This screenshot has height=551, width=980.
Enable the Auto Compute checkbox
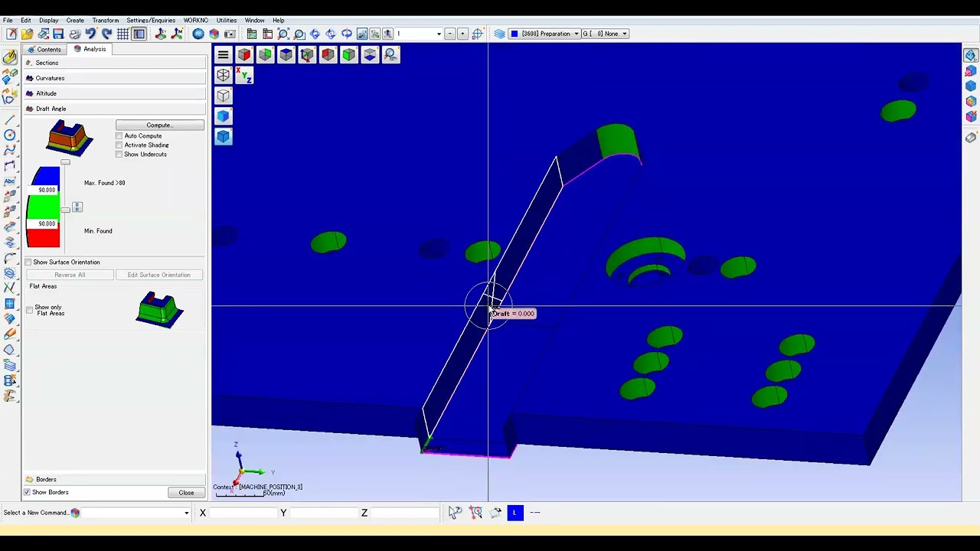click(119, 135)
